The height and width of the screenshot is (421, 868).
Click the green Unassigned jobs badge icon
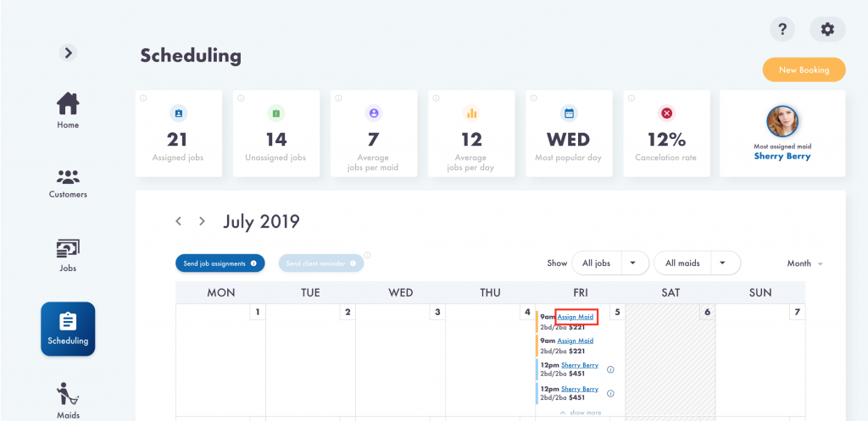click(276, 113)
